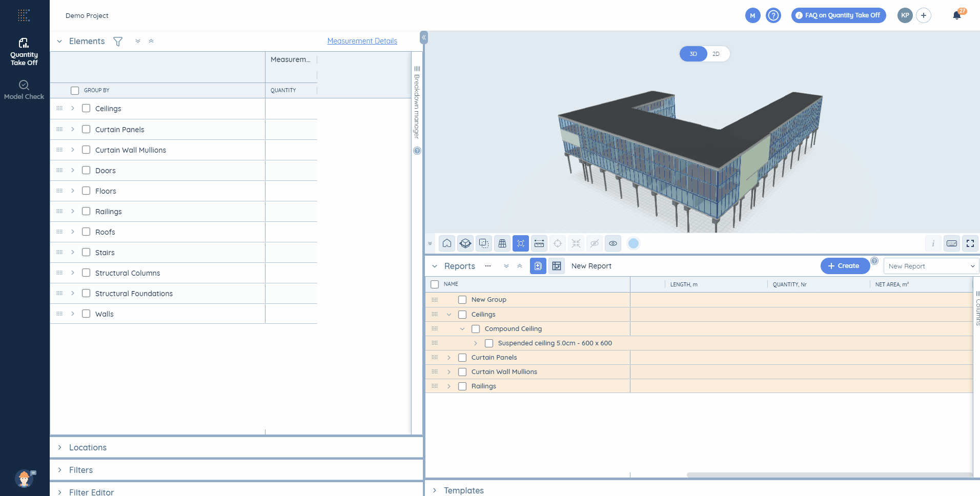Image resolution: width=980 pixels, height=496 pixels.
Task: Click the filter funnel icon beside Elements
Action: click(x=118, y=42)
